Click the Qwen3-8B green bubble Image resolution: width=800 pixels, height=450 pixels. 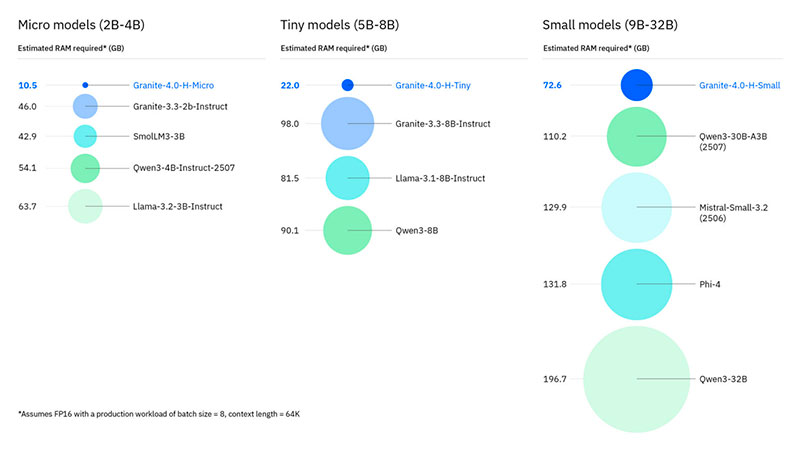tap(347, 230)
